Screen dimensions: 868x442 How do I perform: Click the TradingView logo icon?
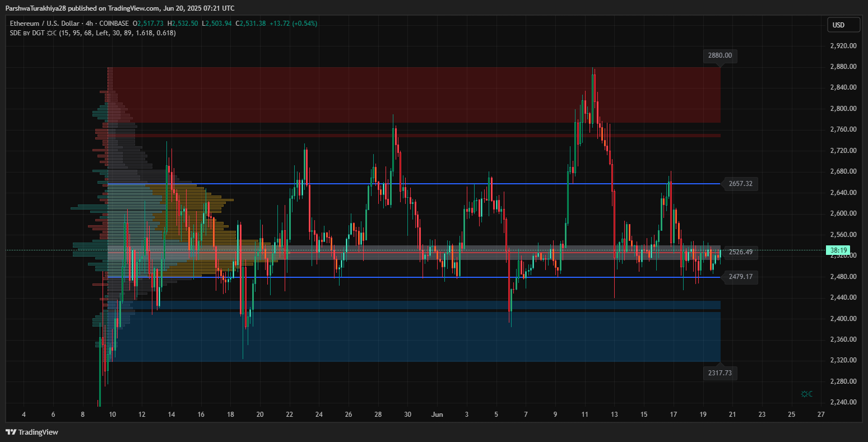click(11, 432)
